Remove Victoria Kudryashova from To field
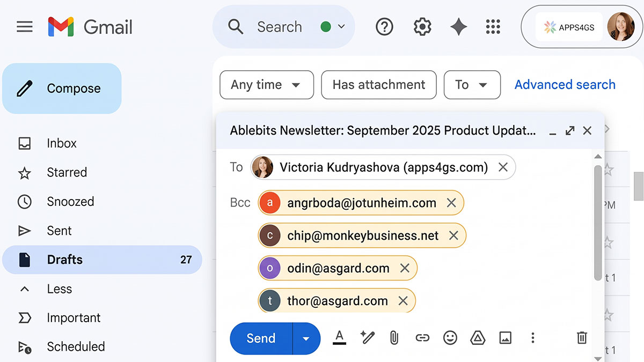This screenshot has width=644, height=362. [x=503, y=168]
